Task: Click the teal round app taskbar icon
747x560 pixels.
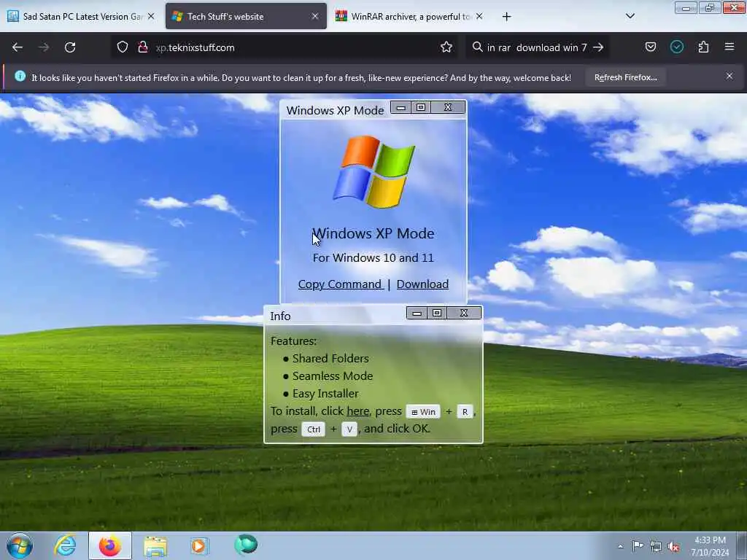Action: pos(246,545)
